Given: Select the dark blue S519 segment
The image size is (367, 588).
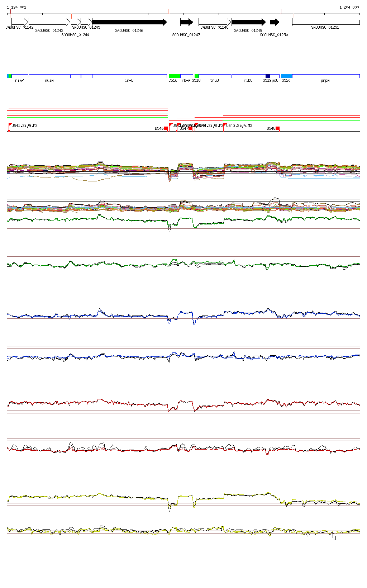Looking at the screenshot, I should (x=268, y=76).
